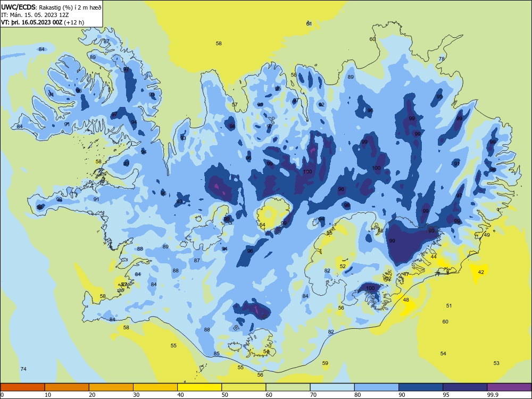Click the orange 10–20 legend swatch
The height and width of the screenshot is (399, 532).
(x=67, y=387)
